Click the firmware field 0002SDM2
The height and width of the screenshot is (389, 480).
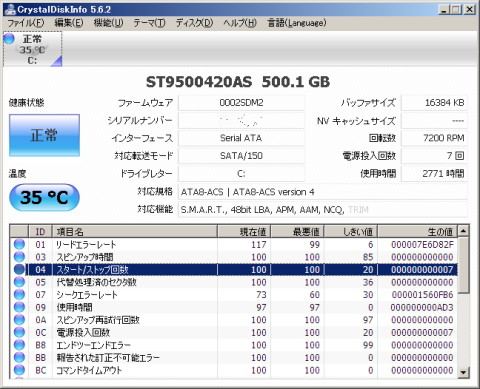point(241,103)
